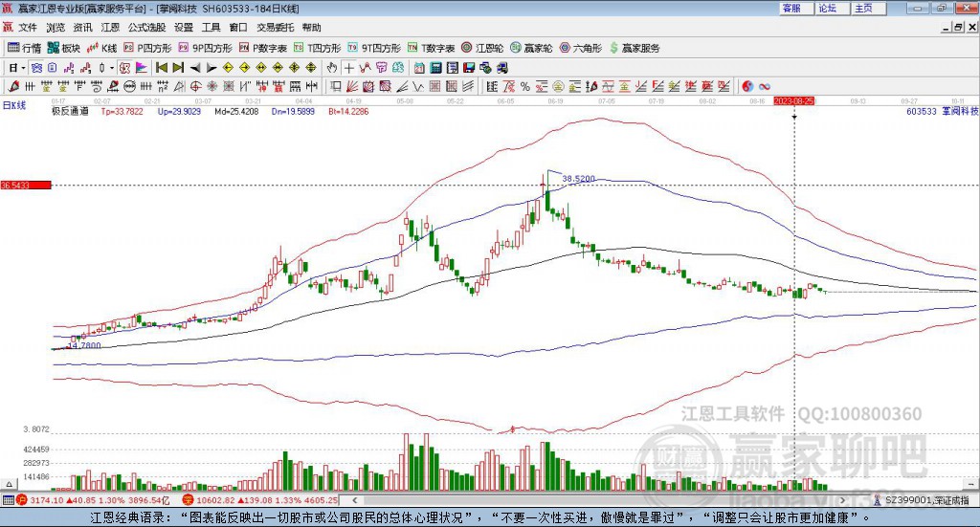Select the red circle crosshair target tool
980x527 pixels.
coord(195,87)
